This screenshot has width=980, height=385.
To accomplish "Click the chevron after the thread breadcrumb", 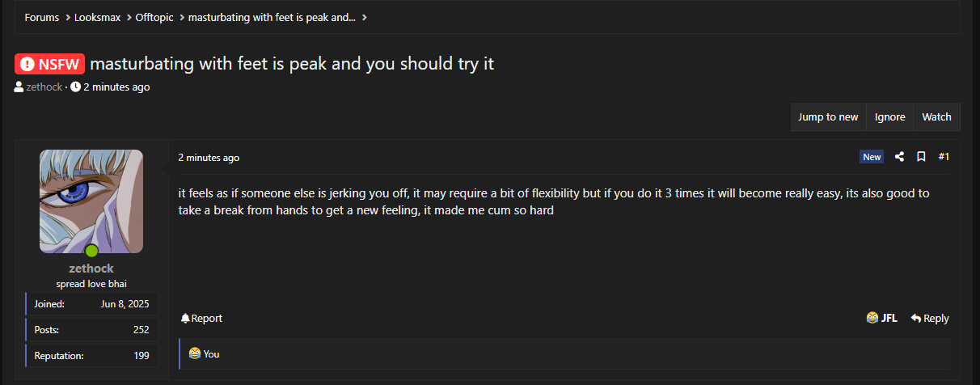I will pyautogui.click(x=365, y=17).
